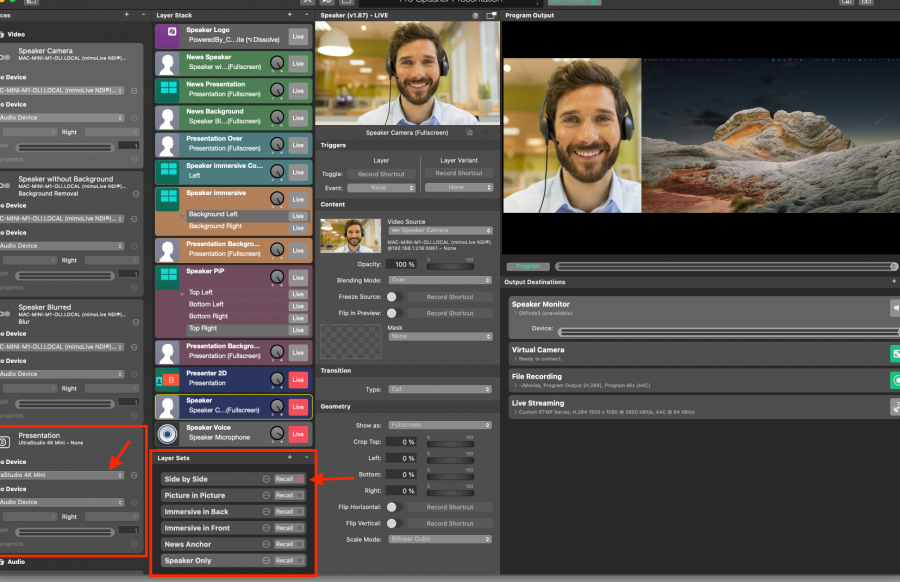
Task: Select Bottom Right variant of Speaker PiP
Action: [208, 316]
